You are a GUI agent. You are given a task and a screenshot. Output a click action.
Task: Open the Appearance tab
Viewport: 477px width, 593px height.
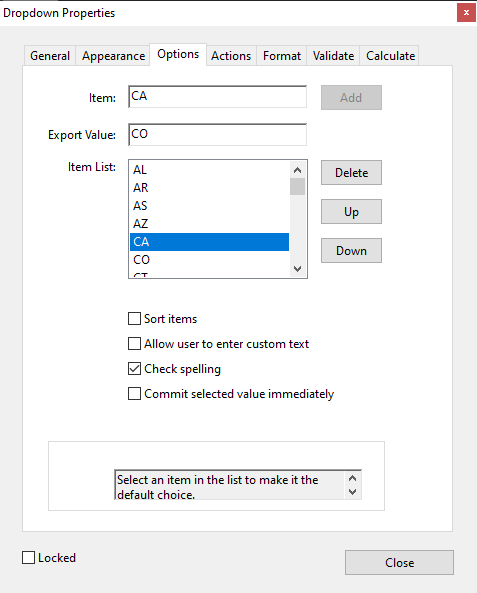(x=113, y=56)
